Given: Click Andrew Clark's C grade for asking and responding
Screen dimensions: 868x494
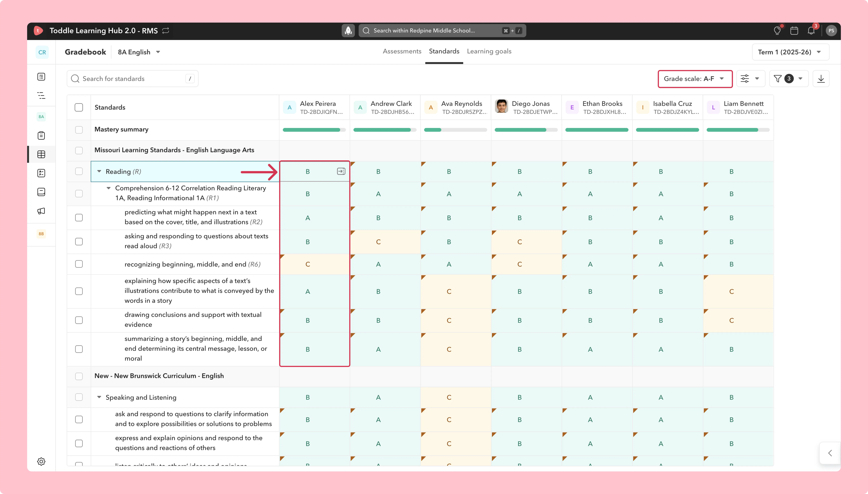Looking at the screenshot, I should point(385,242).
